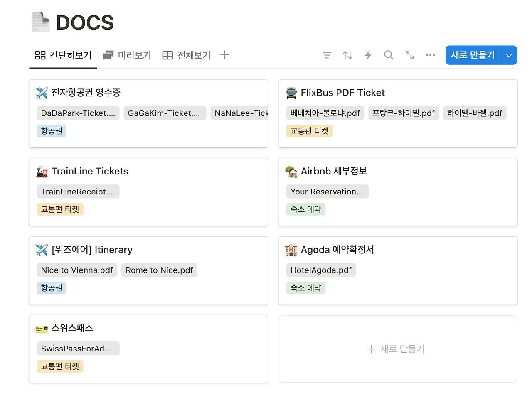Switch to the 전체보기 tab
532x398 pixels.
187,55
